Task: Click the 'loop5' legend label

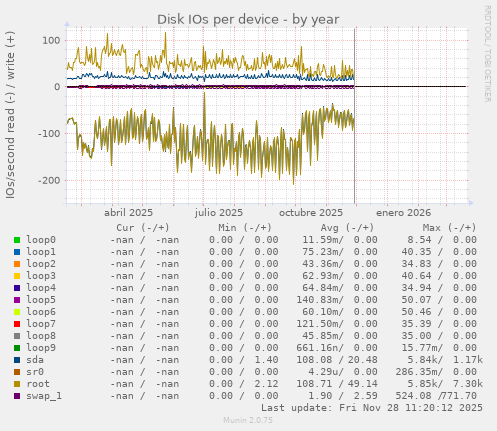Action: click(x=41, y=300)
